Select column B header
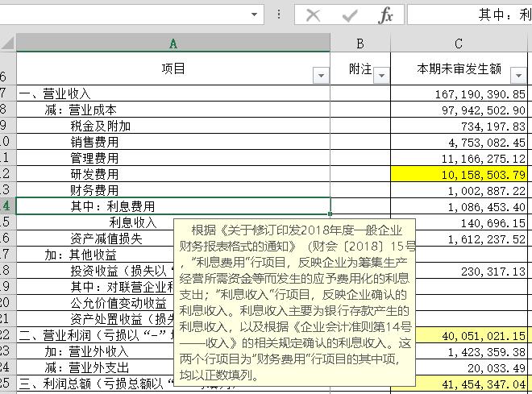Viewport: 532px width, 394px height. click(x=360, y=44)
